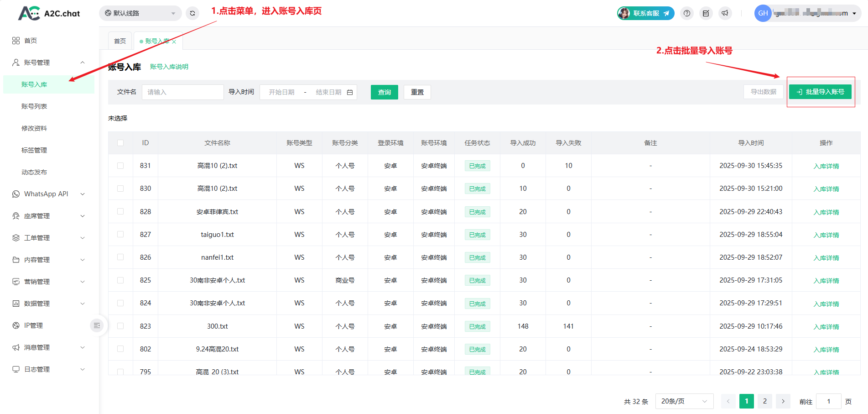Click the GH user avatar
868x414 pixels.
point(763,13)
